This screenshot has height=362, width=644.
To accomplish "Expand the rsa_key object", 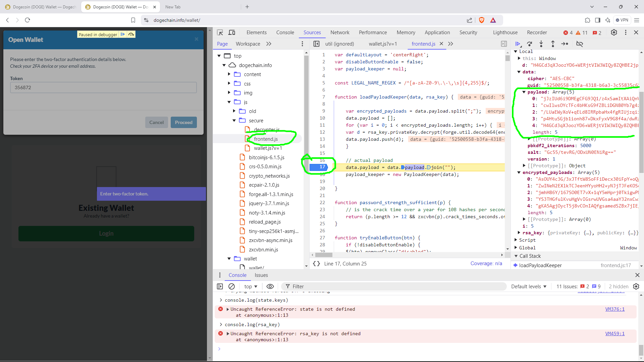I will point(519,233).
